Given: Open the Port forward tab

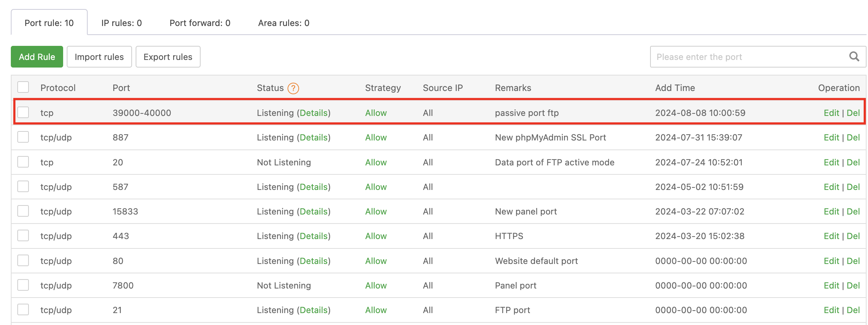Looking at the screenshot, I should tap(200, 23).
